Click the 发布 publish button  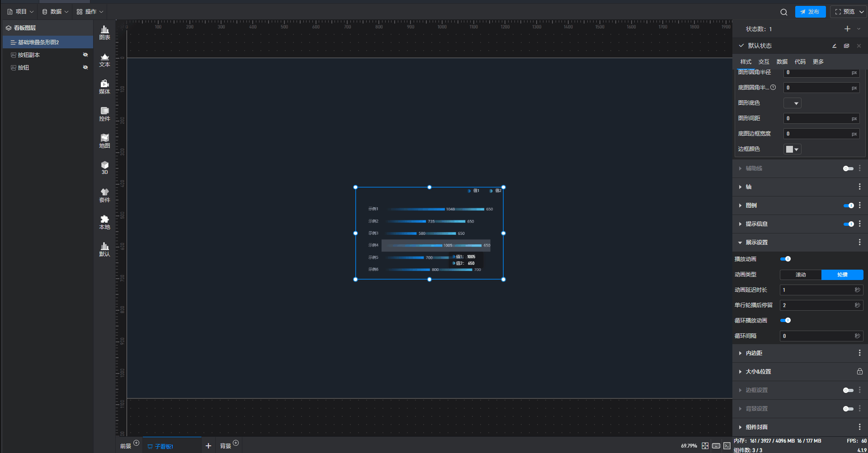[810, 12]
